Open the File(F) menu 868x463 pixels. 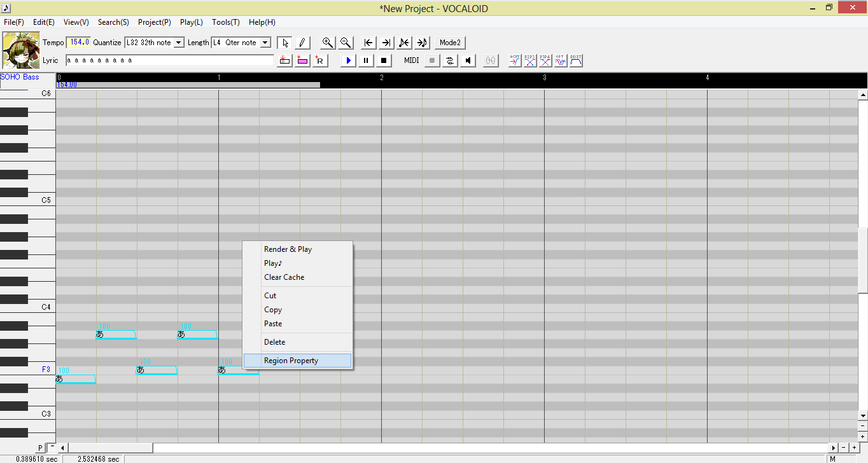(x=14, y=22)
